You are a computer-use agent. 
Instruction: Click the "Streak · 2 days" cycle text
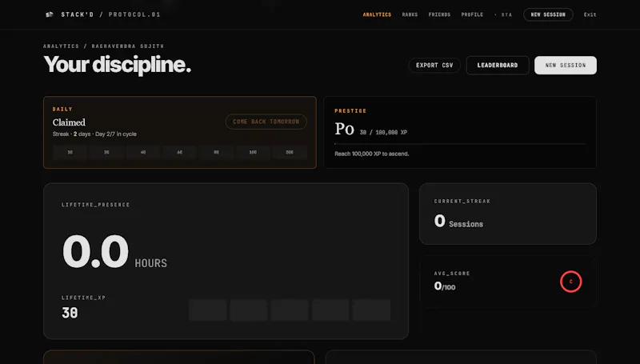point(94,134)
